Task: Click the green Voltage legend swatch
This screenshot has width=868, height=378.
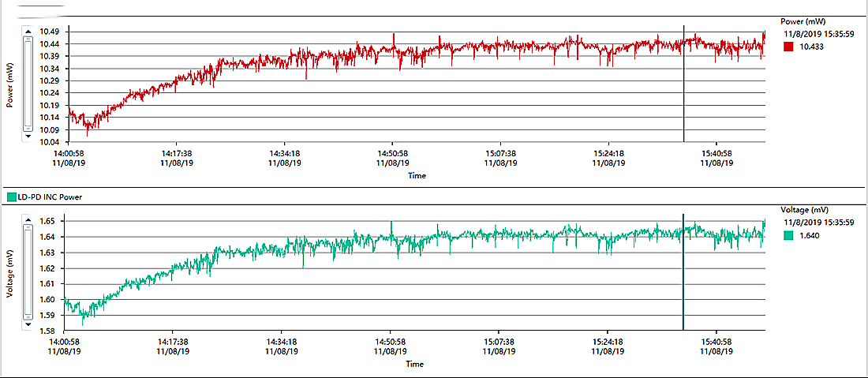Action: pos(788,236)
